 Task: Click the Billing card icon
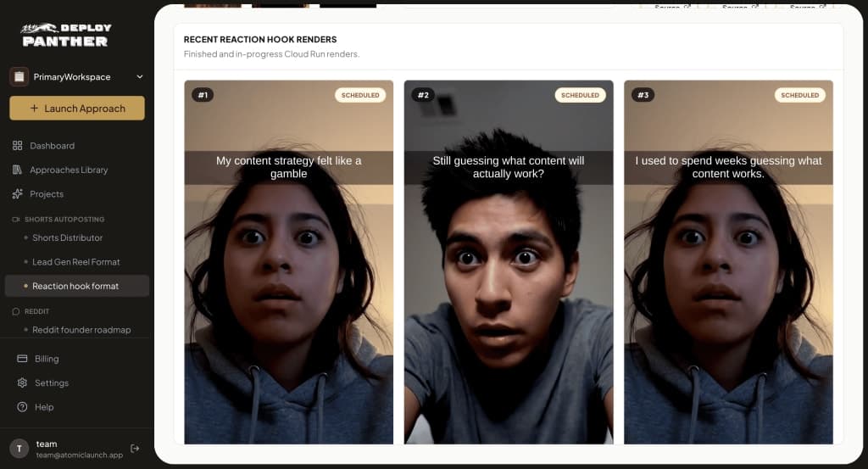coord(22,359)
